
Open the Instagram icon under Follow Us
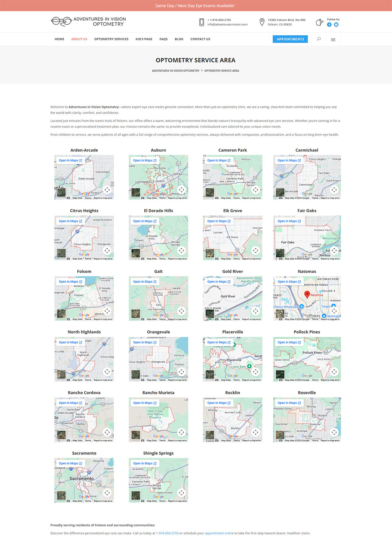click(x=336, y=25)
